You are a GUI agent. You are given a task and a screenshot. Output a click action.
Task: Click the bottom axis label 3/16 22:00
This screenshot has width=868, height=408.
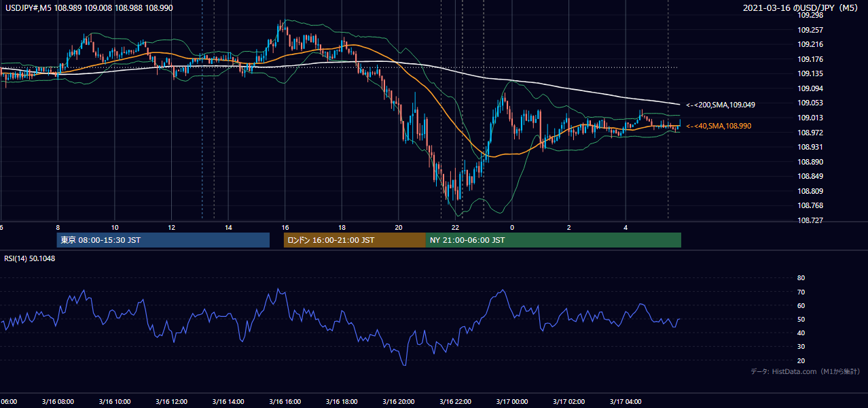(x=456, y=402)
